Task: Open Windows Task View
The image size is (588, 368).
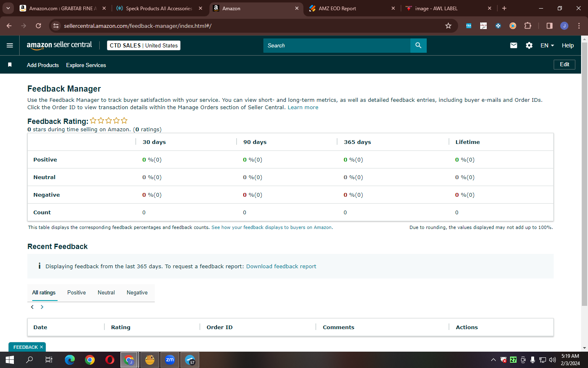Action: coord(49,360)
